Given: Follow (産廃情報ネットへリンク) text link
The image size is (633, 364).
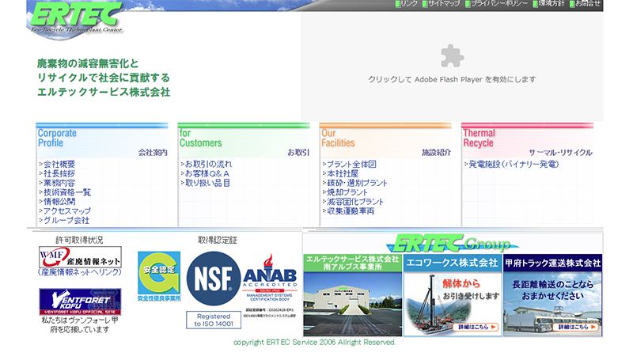Looking at the screenshot, I should [80, 272].
